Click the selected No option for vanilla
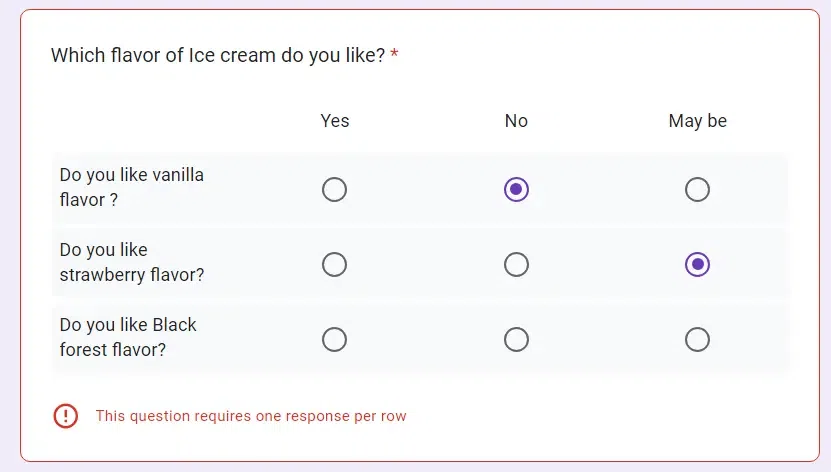The height and width of the screenshot is (472, 831). [x=516, y=189]
